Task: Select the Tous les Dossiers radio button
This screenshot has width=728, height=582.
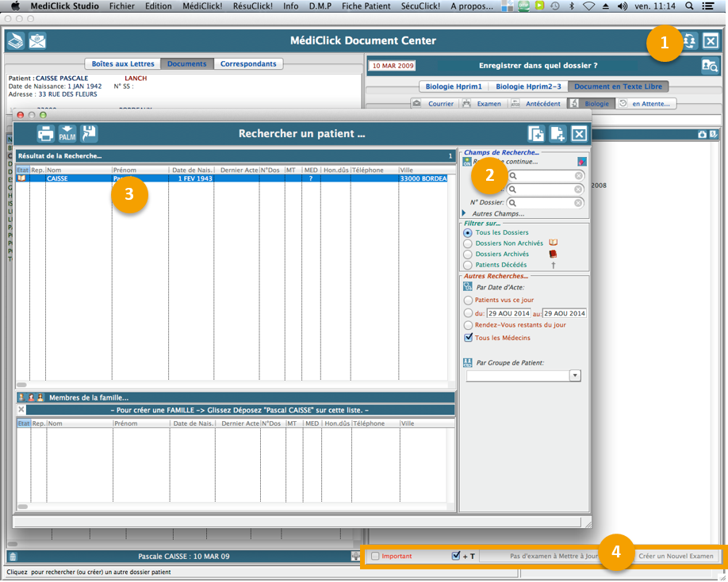Action: (468, 233)
